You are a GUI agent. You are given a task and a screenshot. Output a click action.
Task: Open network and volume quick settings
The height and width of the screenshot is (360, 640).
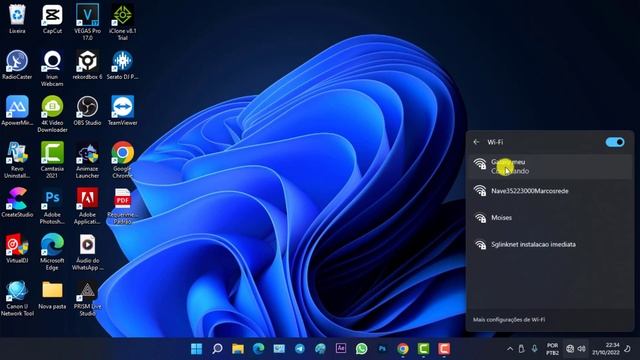pos(576,349)
